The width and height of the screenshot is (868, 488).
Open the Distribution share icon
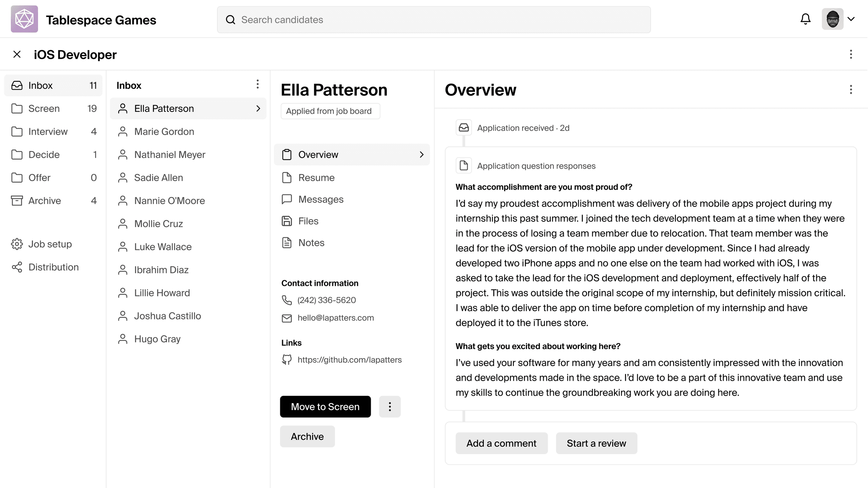(x=17, y=267)
